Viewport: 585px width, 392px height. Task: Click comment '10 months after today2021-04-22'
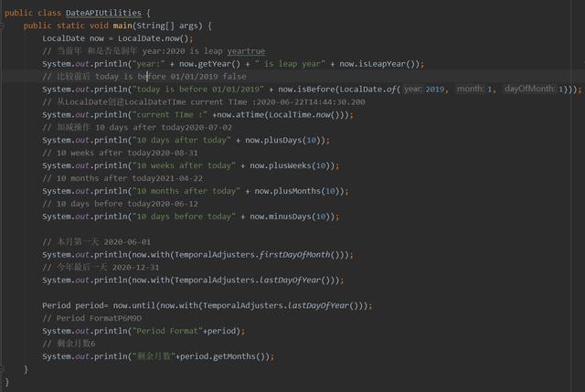click(x=130, y=178)
